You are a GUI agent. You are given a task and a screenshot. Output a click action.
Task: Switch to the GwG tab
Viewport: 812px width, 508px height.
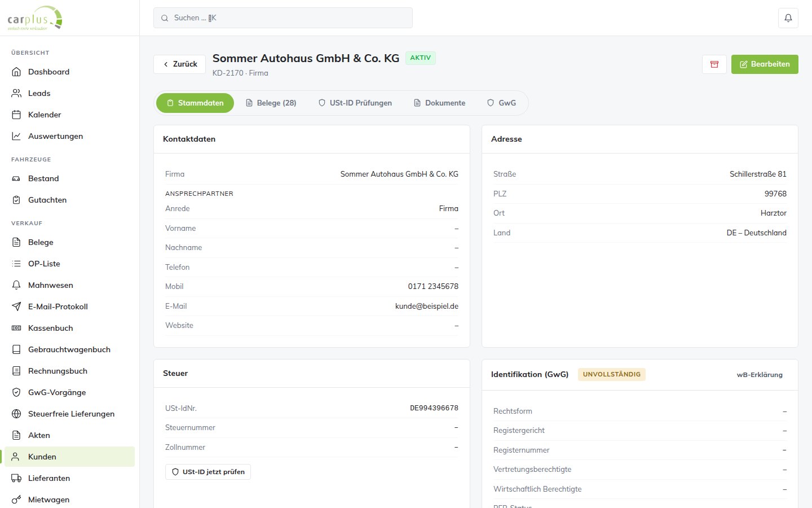(502, 103)
